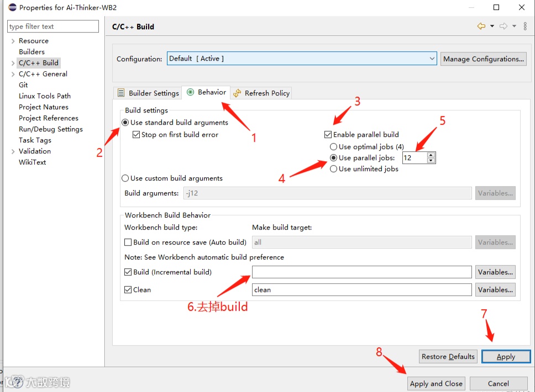Switch to the Behavior tab
Screen dimensions: 535x392
pos(206,92)
